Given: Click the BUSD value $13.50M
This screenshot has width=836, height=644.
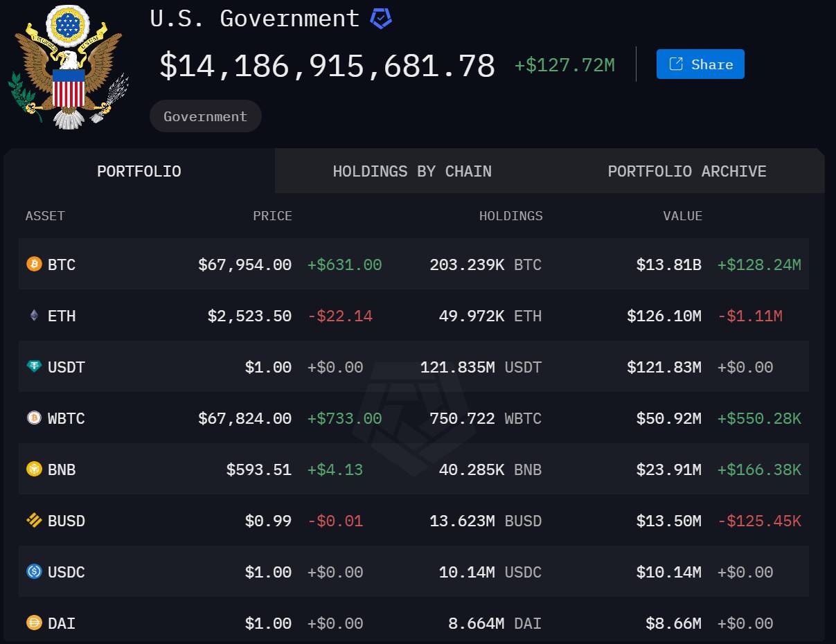Looking at the screenshot, I should click(669, 521).
